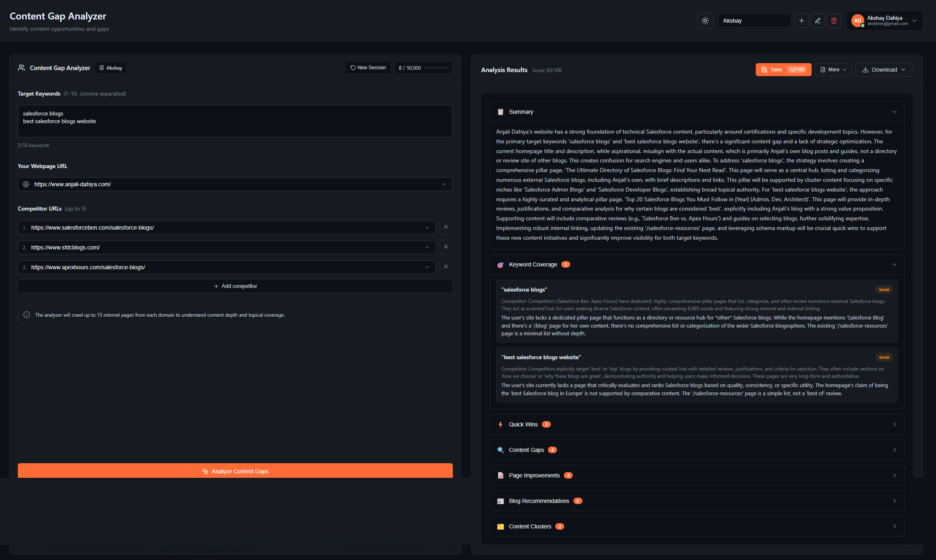Click the AD user avatar
936x560 pixels.
pos(857,21)
